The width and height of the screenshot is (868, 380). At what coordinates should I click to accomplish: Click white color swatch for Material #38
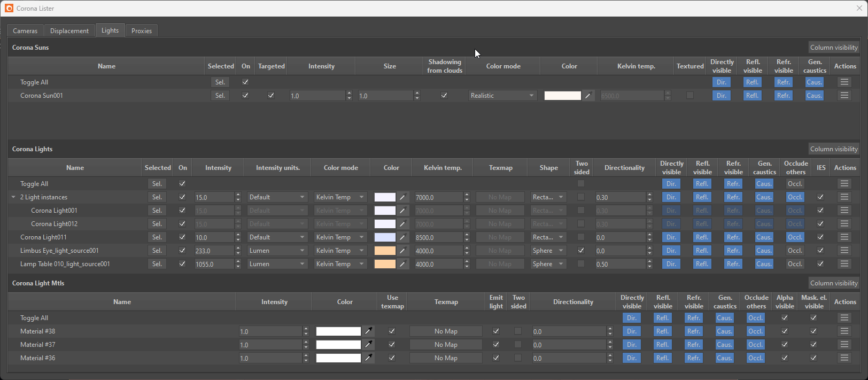(x=338, y=331)
